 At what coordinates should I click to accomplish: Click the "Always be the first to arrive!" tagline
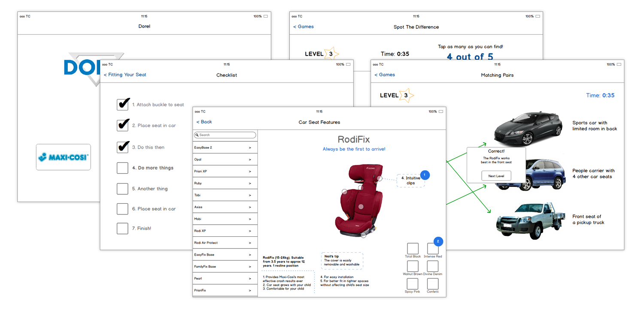[354, 149]
